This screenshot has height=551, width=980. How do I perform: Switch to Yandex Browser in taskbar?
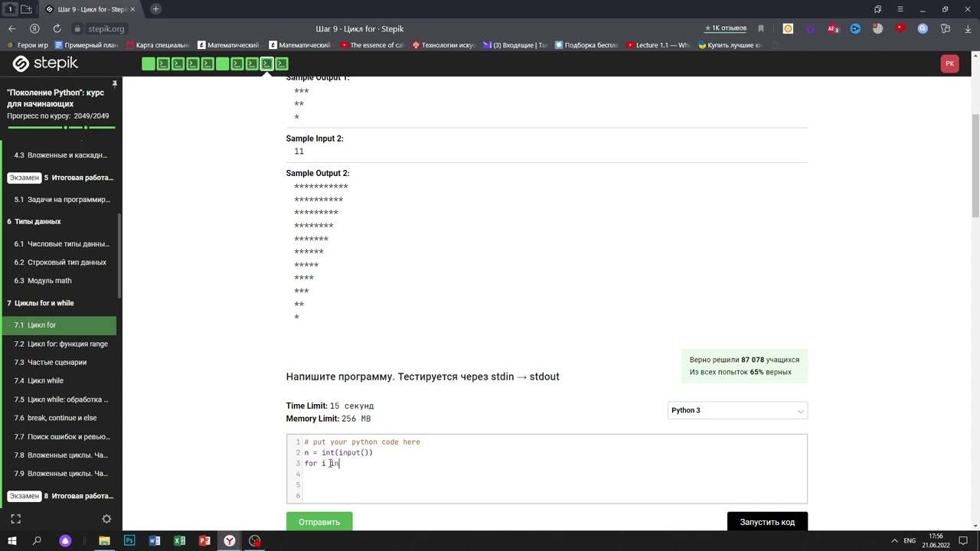point(229,540)
